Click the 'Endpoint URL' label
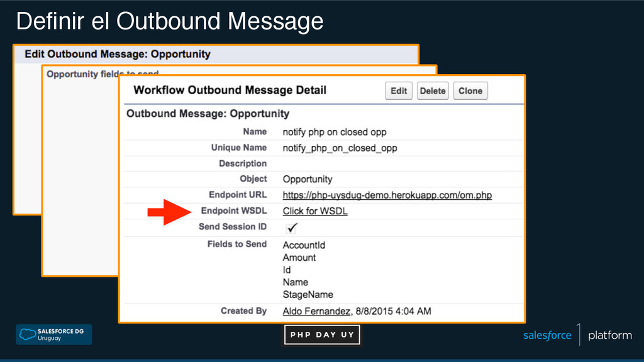644x362 pixels. [237, 195]
